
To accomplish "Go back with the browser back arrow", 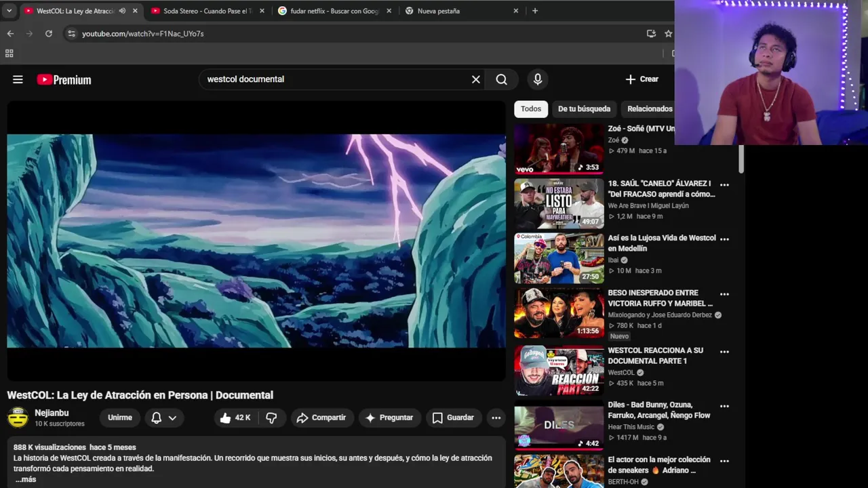I will coord(10,33).
